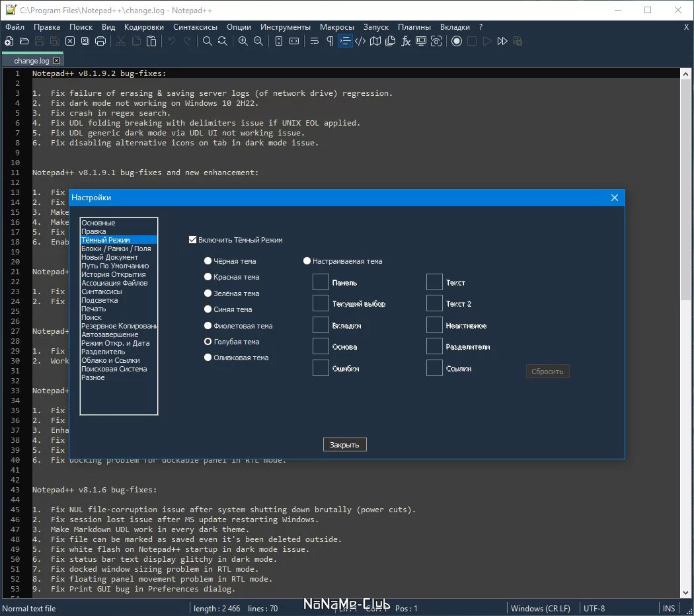Click the Сбросить button
Viewport: 694px width, 616px height.
click(x=547, y=371)
